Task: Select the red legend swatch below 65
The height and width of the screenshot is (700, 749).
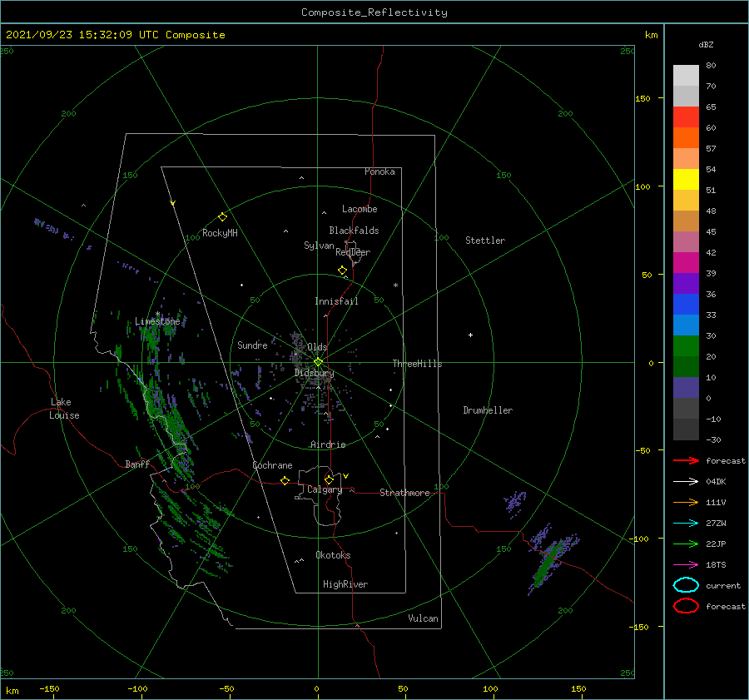Action: tap(686, 117)
